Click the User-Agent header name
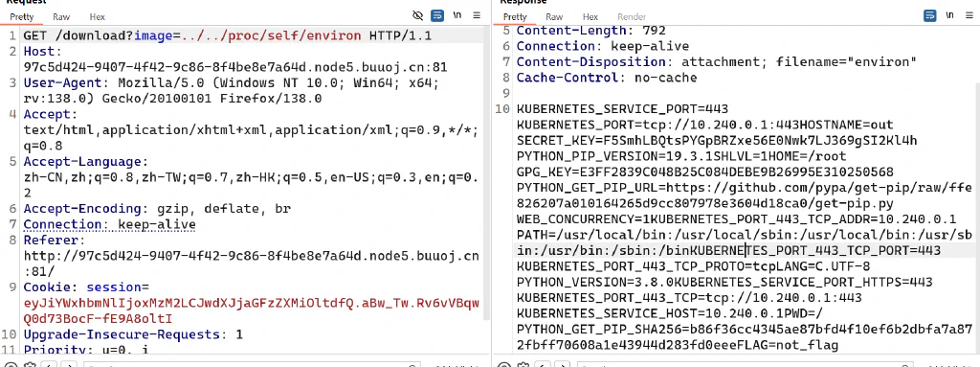Screen dimensions: 980x367 pyautogui.click(x=61, y=82)
